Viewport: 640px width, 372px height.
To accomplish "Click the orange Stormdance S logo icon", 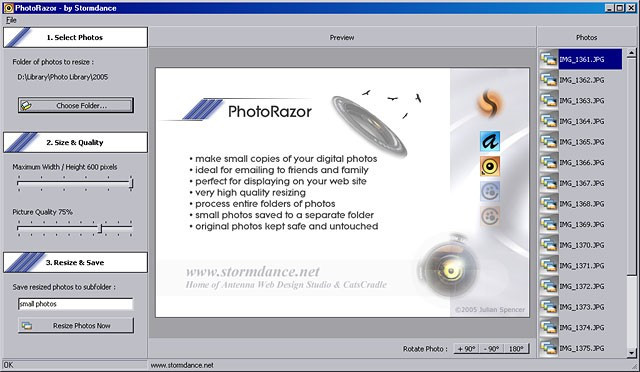I will coord(490,103).
